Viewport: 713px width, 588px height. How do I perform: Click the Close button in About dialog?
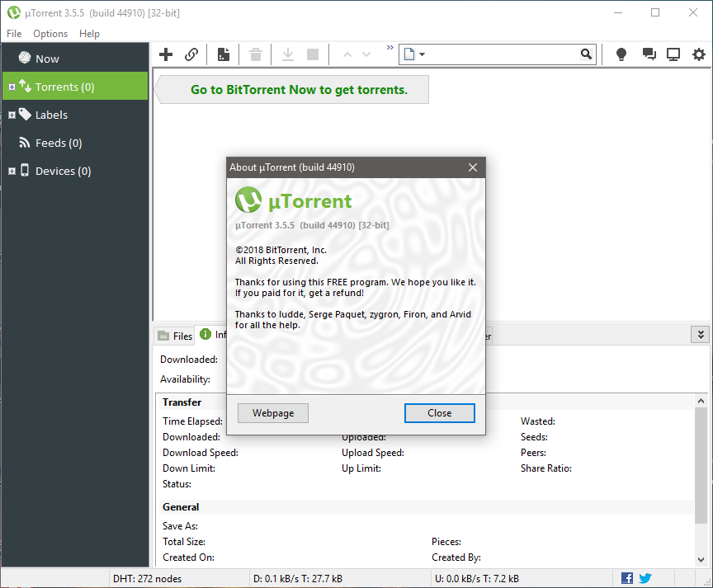[440, 413]
